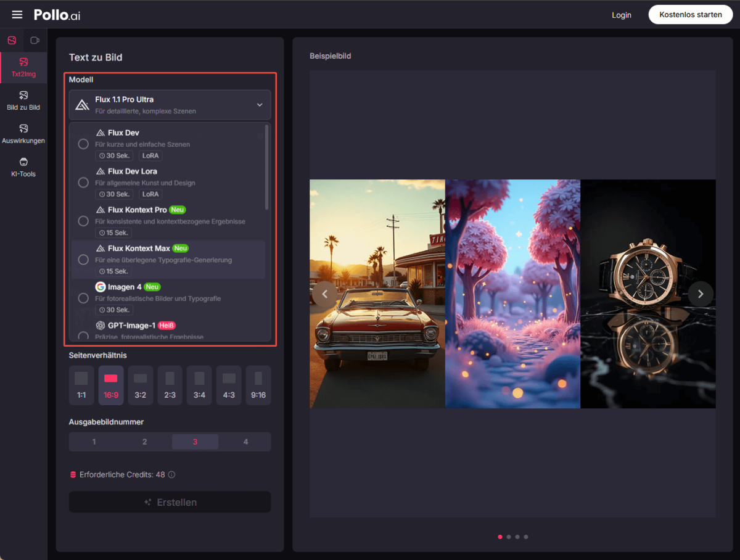Click the model list scrollbar
The image size is (740, 560).
267,167
